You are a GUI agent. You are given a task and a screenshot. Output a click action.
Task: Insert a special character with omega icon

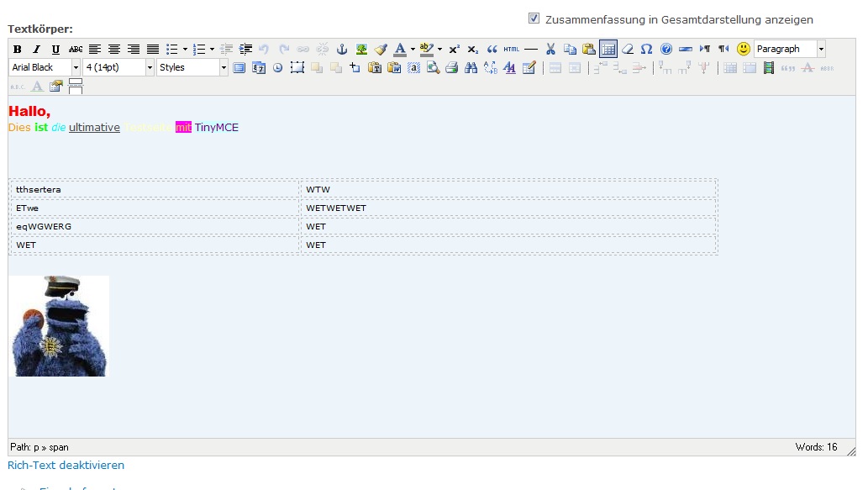coord(646,50)
